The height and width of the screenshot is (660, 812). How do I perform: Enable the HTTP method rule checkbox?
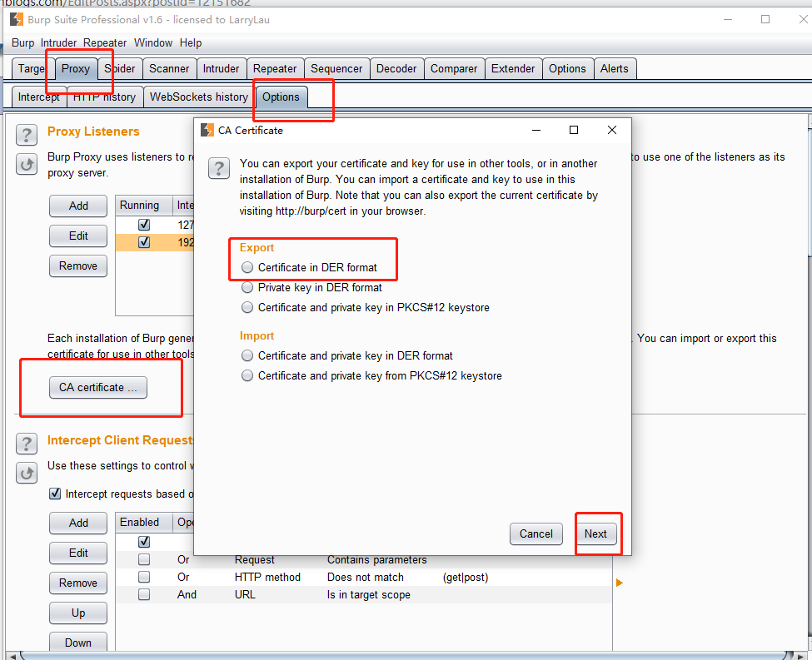click(144, 577)
